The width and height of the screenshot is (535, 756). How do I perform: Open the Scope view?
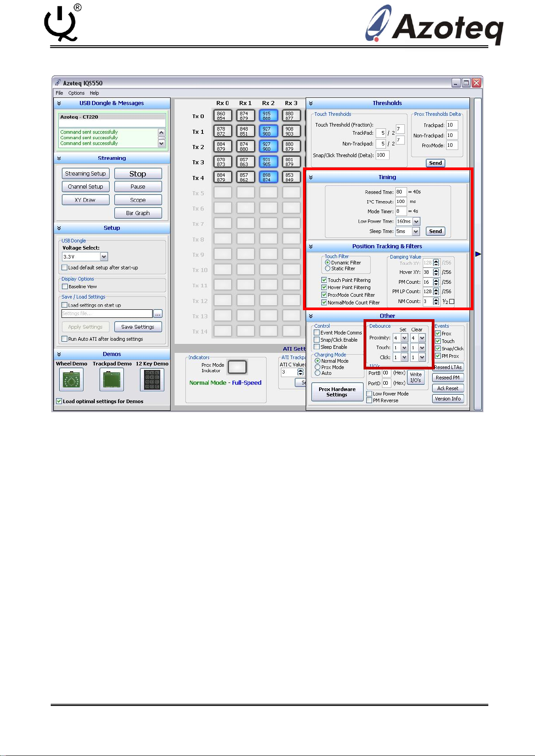(x=138, y=200)
